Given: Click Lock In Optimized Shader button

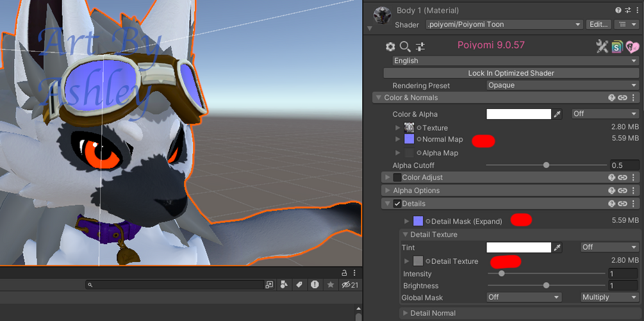Looking at the screenshot, I should point(511,73).
